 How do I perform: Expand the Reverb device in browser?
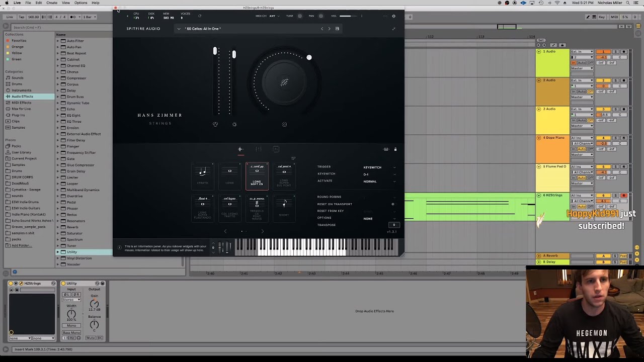point(58,227)
